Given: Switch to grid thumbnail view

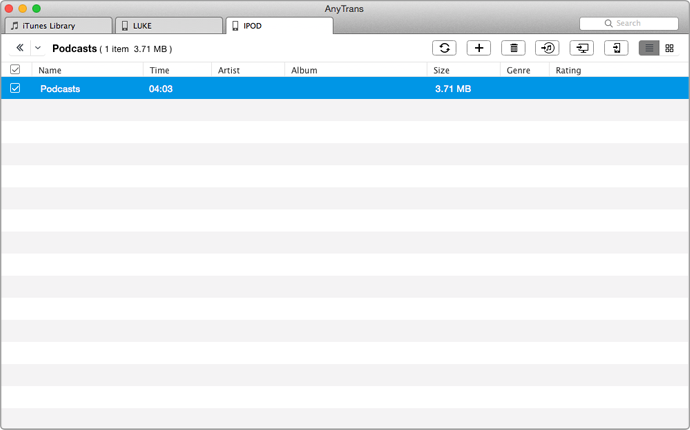Looking at the screenshot, I should click(669, 48).
